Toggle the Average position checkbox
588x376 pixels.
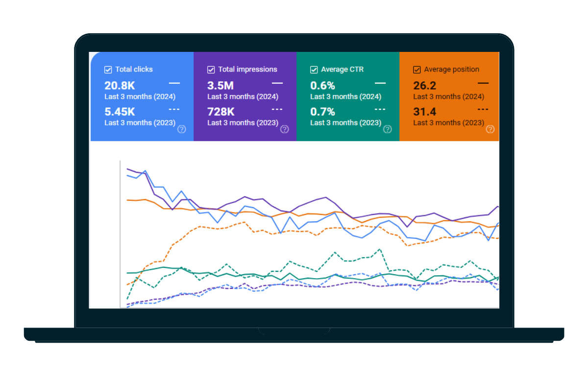point(417,70)
